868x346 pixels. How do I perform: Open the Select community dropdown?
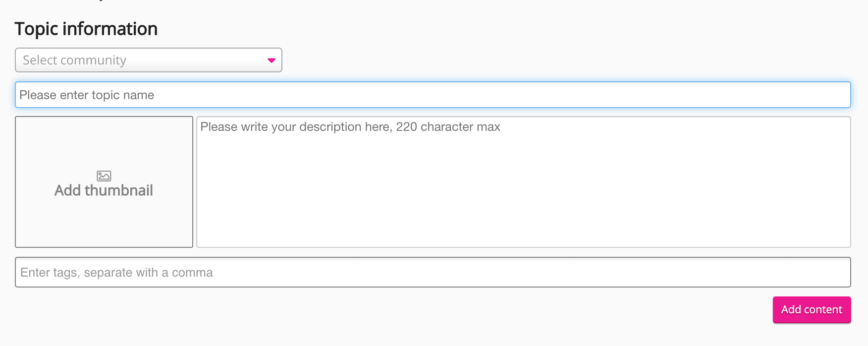149,60
